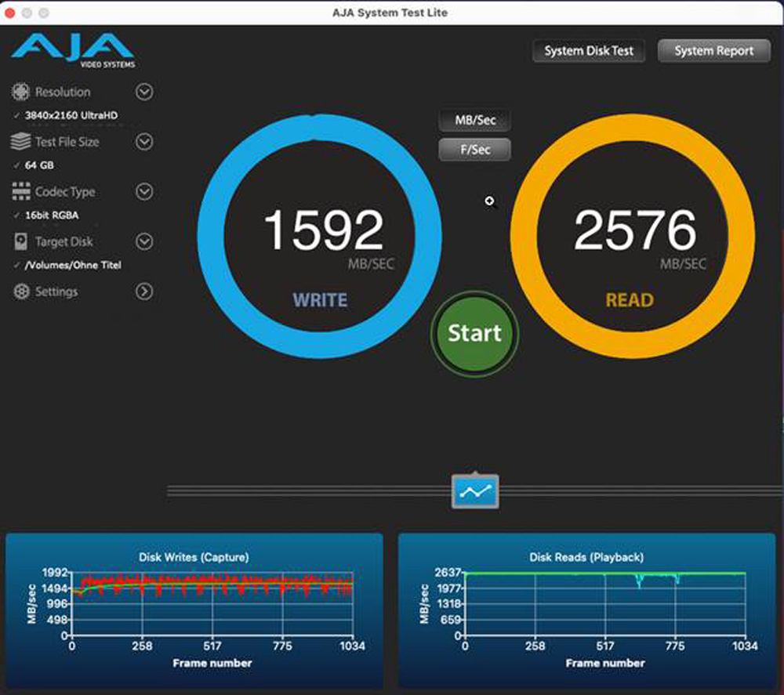Open the System Disk Test view

[x=589, y=51]
